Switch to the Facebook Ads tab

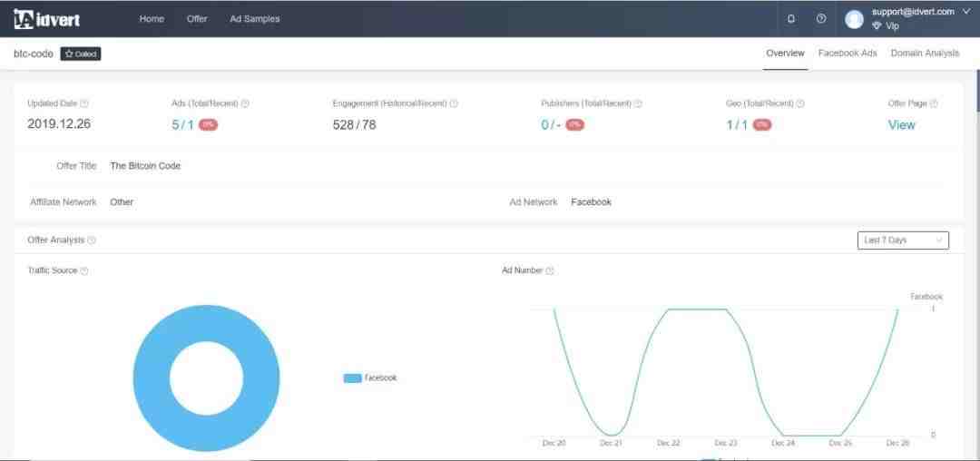pos(848,54)
